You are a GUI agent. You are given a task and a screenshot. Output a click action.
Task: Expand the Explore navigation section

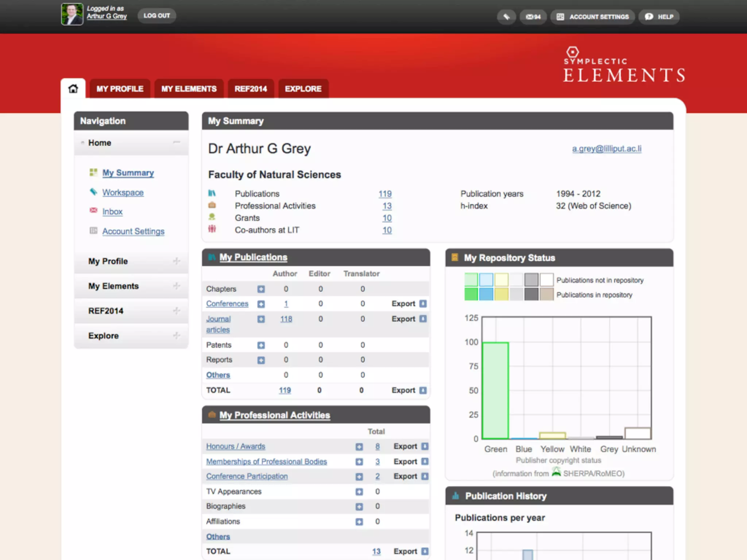pyautogui.click(x=177, y=335)
